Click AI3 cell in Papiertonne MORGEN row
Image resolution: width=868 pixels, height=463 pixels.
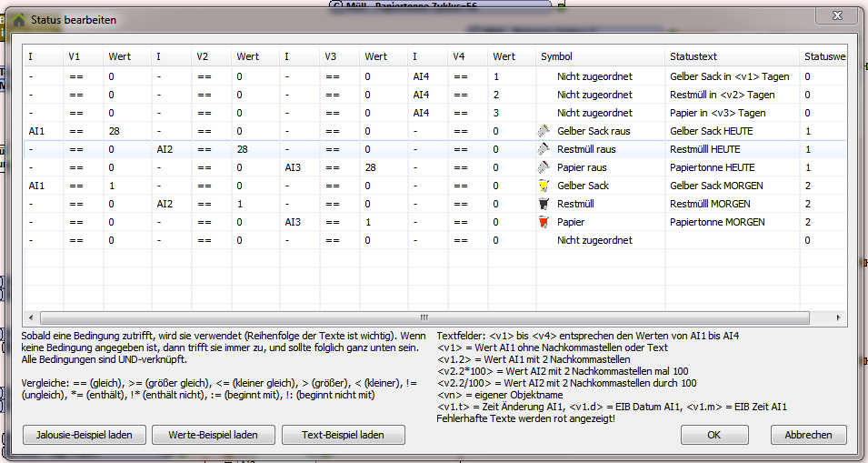pyautogui.click(x=301, y=223)
